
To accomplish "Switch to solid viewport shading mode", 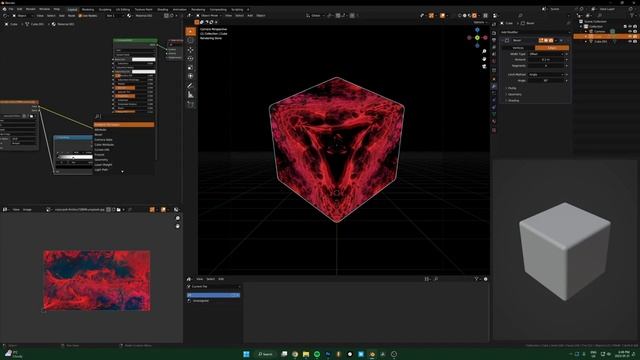I will [x=464, y=16].
